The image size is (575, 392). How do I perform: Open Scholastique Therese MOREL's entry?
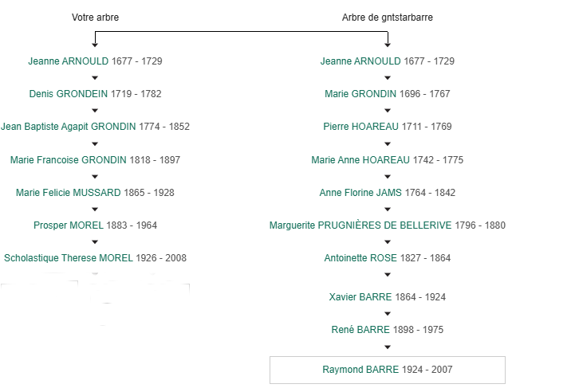point(67,258)
